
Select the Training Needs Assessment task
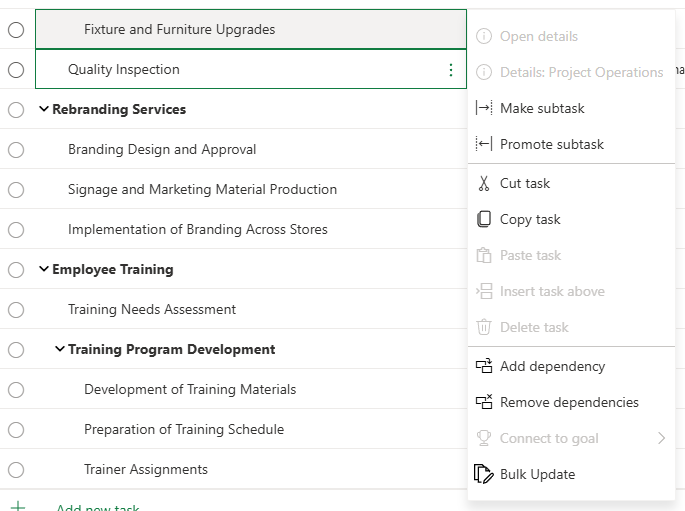pyautogui.click(x=152, y=309)
